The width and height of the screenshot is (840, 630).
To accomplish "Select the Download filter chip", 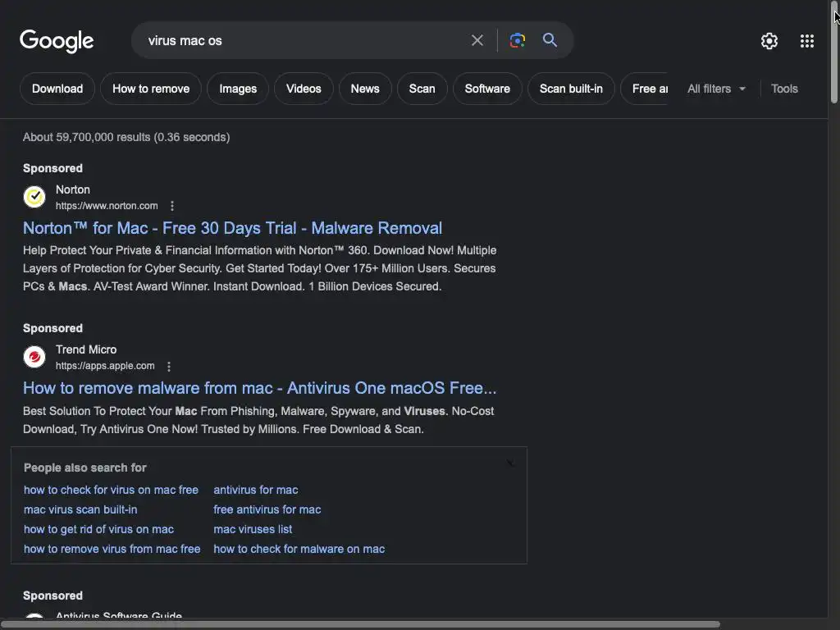I will [57, 89].
